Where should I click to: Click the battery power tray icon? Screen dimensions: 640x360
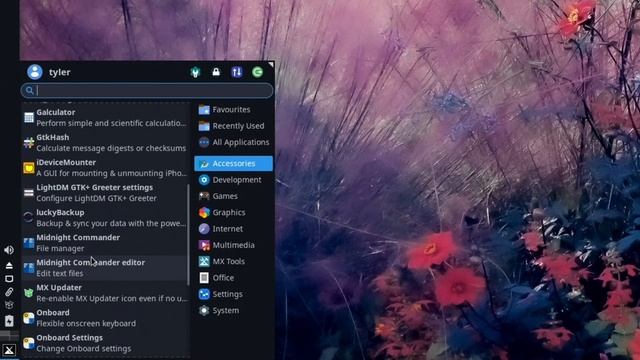tap(9, 321)
